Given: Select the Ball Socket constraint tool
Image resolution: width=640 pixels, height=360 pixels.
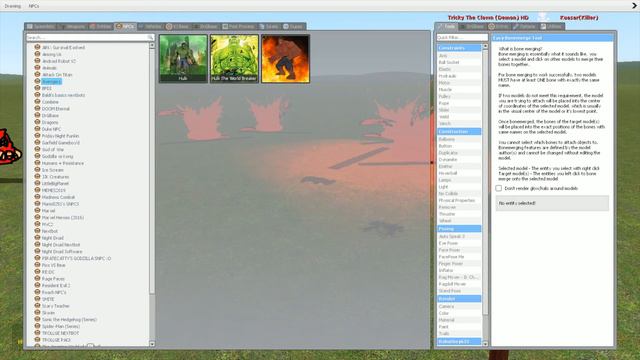Looking at the screenshot, I should pos(459,62).
